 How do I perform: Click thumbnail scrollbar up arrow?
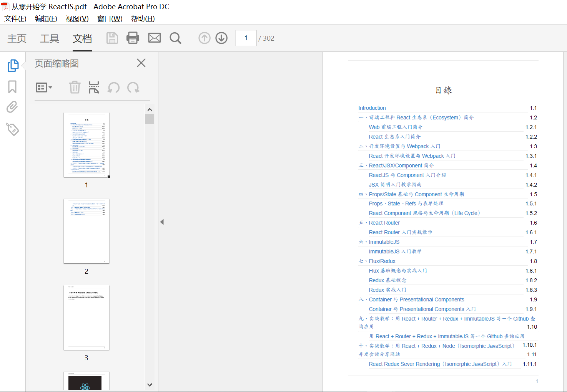coord(150,110)
